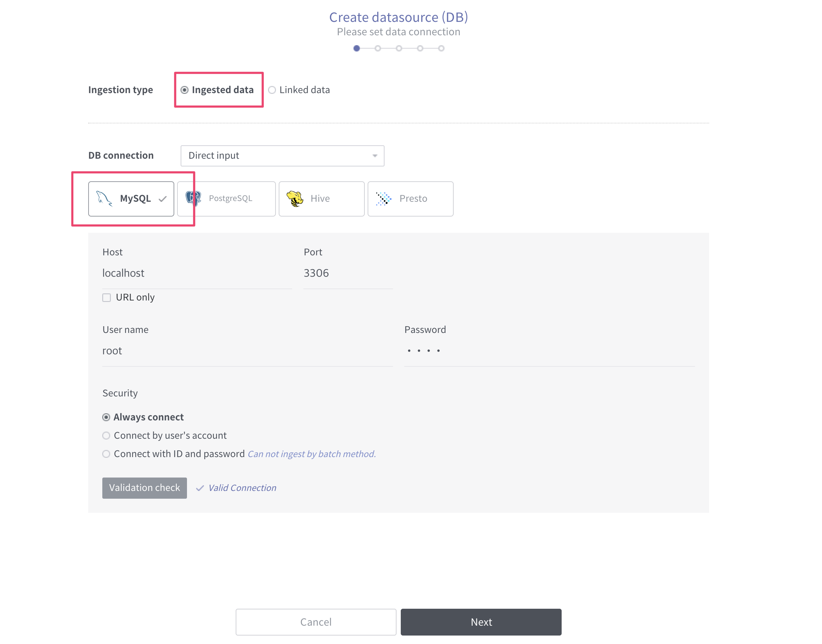Select the Linked data radio button
The width and height of the screenshot is (822, 644).
pos(272,90)
